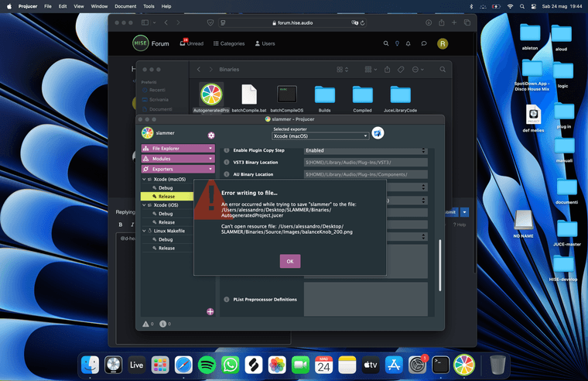The image size is (588, 381).
Task: Open the Document menu in menu bar
Action: coord(125,6)
